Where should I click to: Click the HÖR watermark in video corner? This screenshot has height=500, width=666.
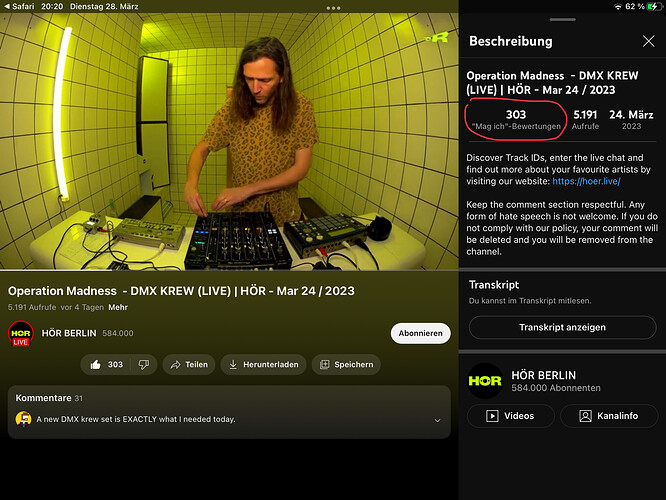coord(437,38)
